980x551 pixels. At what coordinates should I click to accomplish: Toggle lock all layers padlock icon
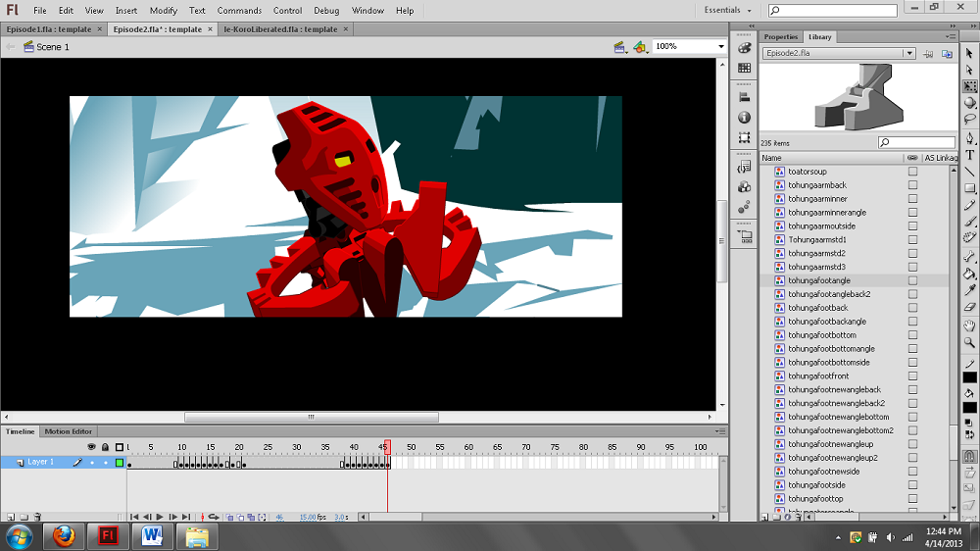(x=105, y=446)
